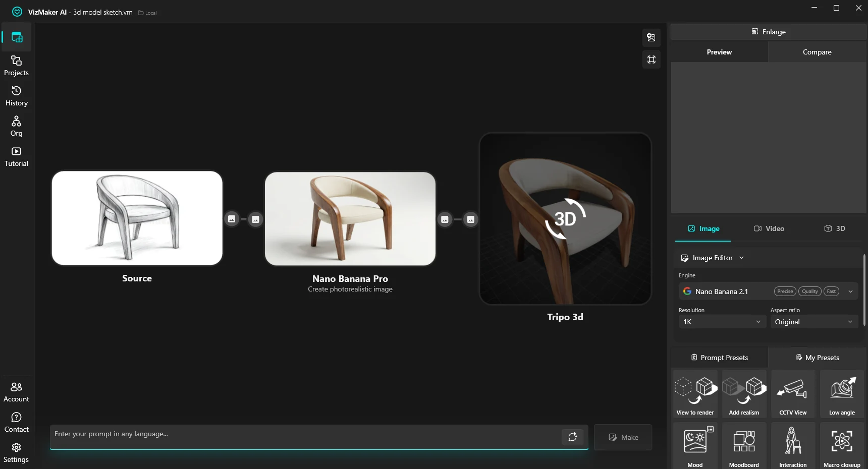Switch to the Video tab
Viewport: 868px width, 469px height.
click(769, 228)
